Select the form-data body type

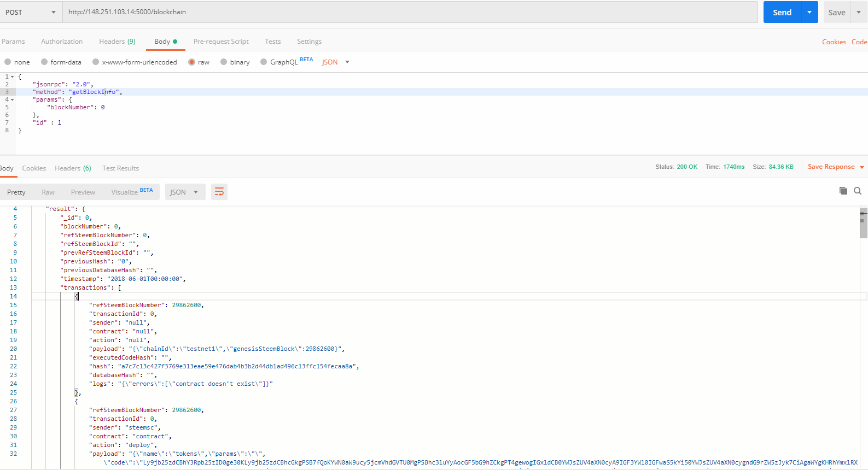pyautogui.click(x=61, y=62)
